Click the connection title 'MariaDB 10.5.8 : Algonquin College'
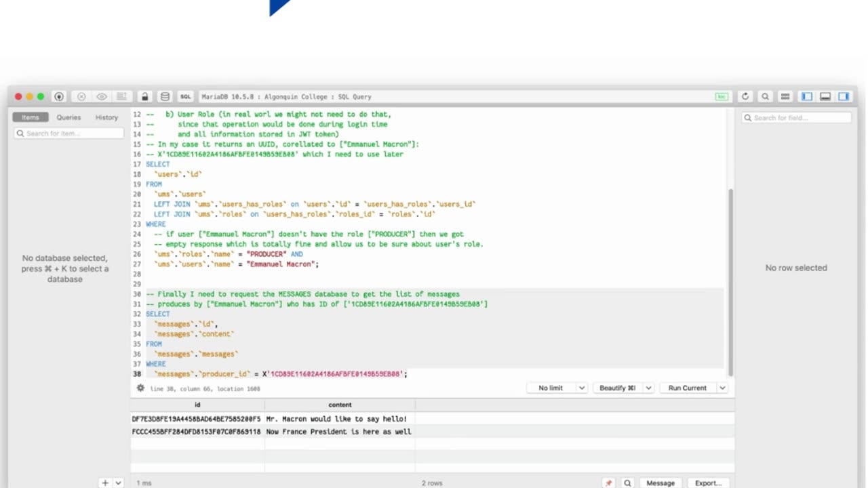This screenshot has width=868, height=488. (x=263, y=97)
